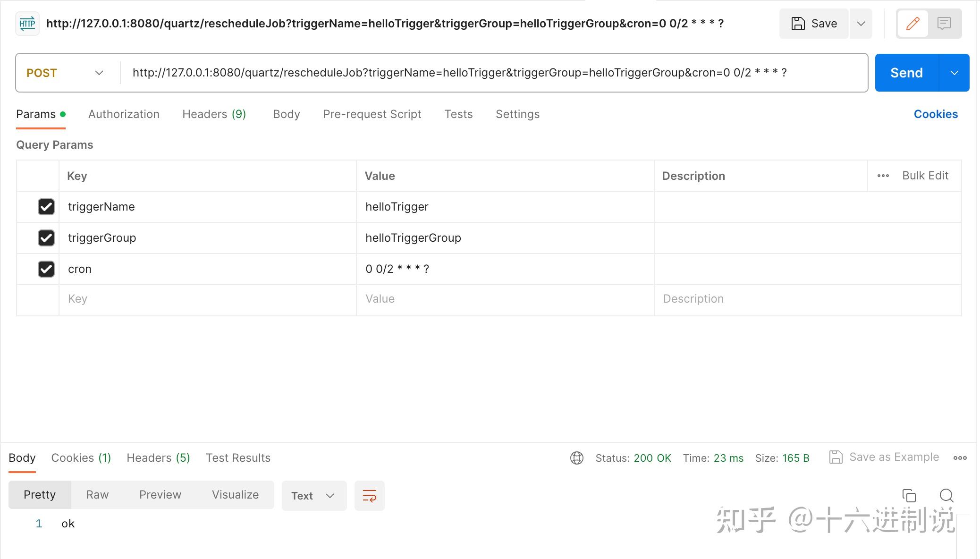Expand the Send button dropdown arrow

click(955, 73)
